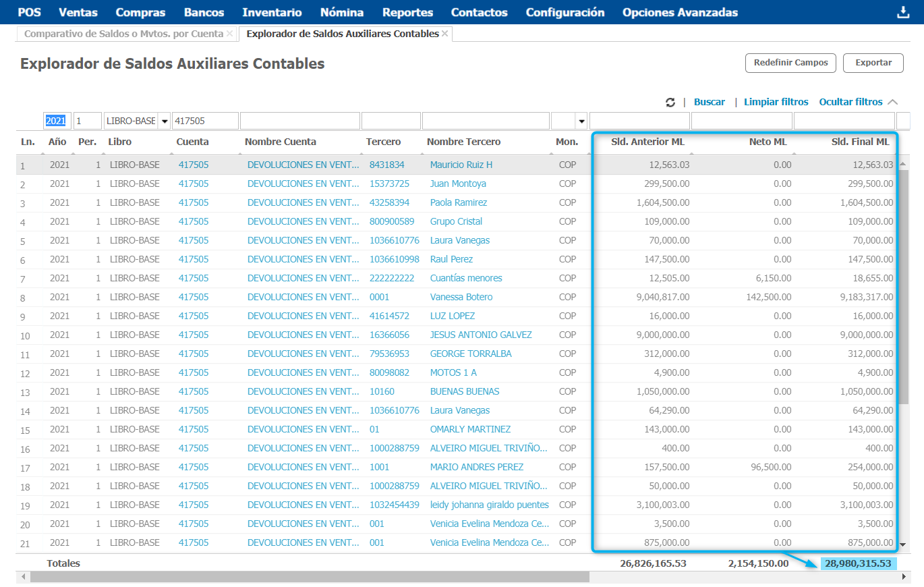Open the Inventario menu
924x587 pixels.
click(x=272, y=12)
